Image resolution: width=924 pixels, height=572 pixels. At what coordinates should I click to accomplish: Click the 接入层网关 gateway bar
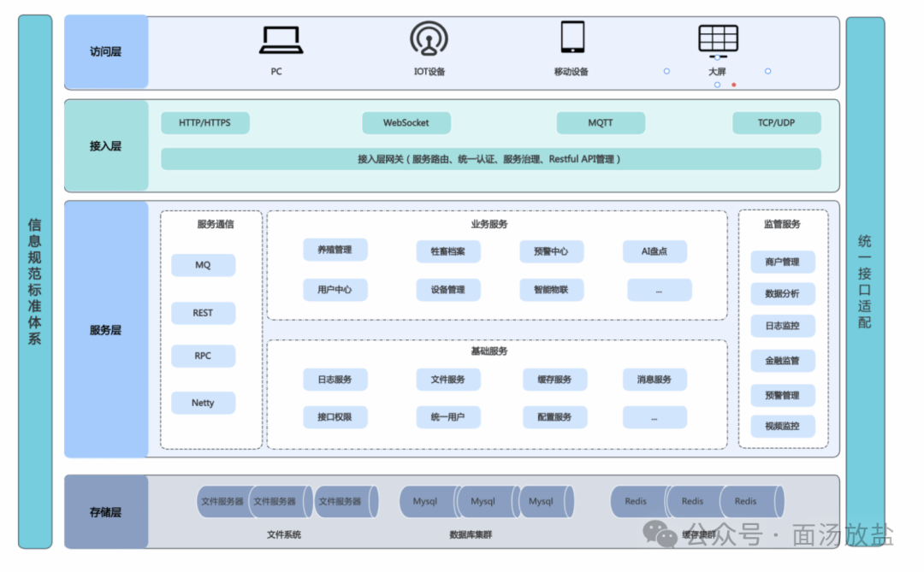coord(491,159)
